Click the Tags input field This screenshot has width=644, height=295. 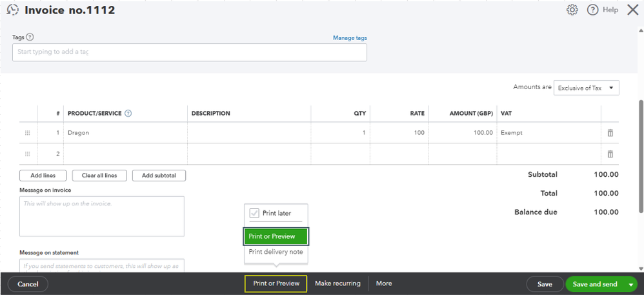coord(189,52)
